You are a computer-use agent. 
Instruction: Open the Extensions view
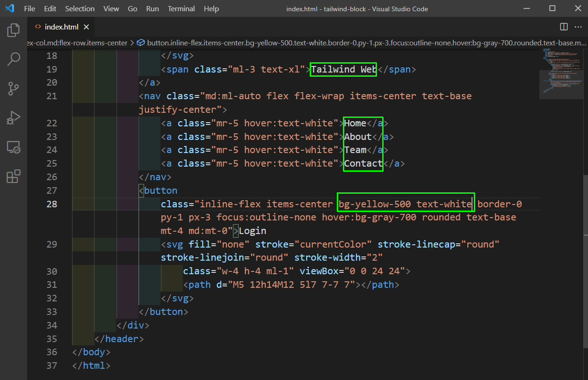(14, 176)
